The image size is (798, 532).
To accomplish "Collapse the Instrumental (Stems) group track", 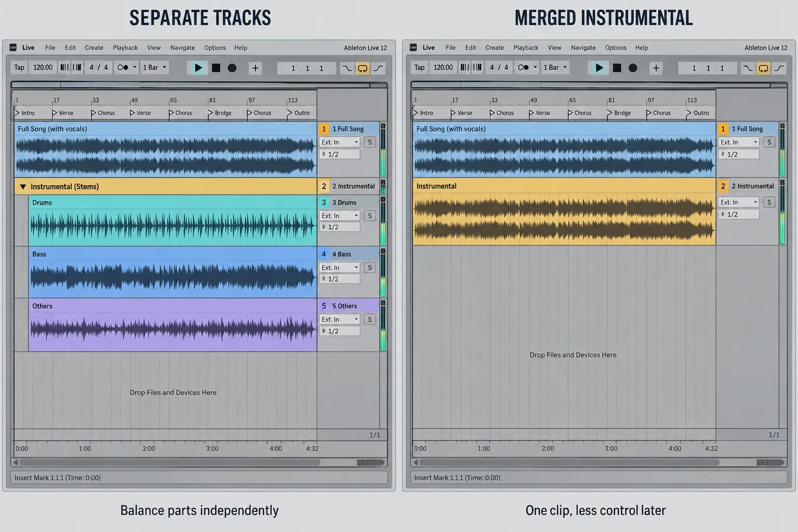I will coord(23,187).
